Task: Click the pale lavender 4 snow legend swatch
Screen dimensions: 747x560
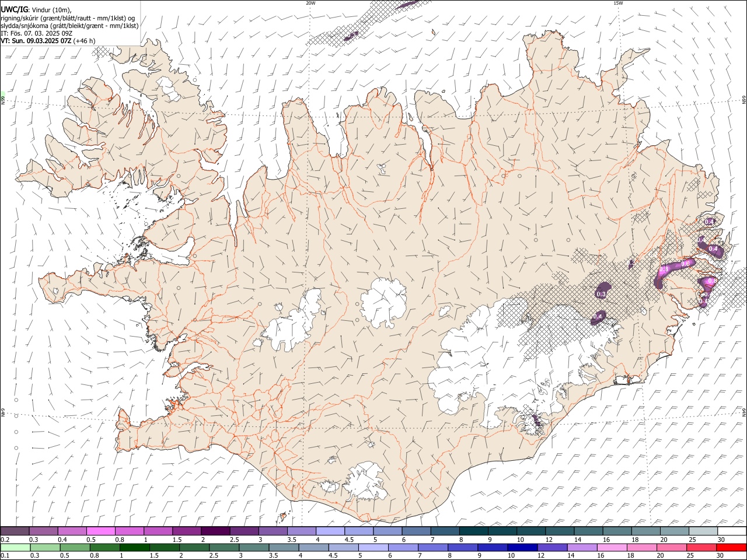Action: pyautogui.click(x=330, y=531)
